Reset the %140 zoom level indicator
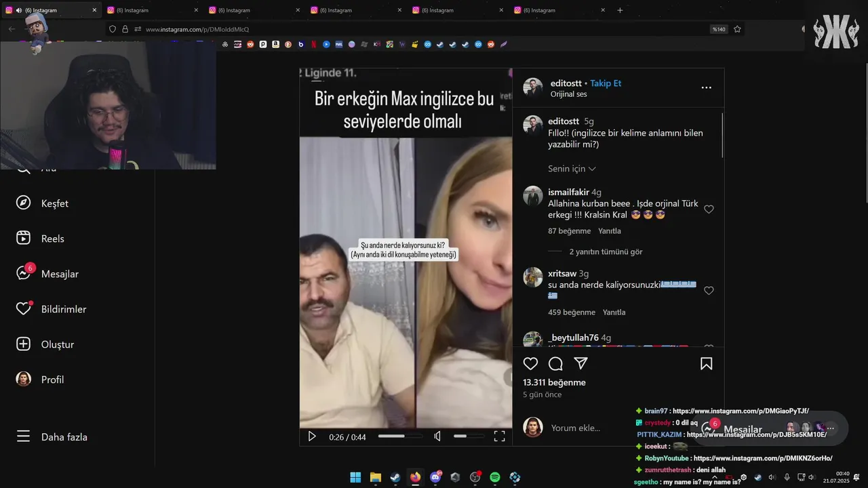This screenshot has width=868, height=488. [718, 29]
